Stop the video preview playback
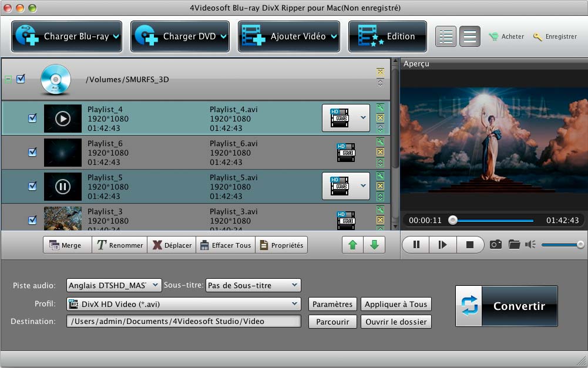The image size is (588, 368). [x=469, y=245]
